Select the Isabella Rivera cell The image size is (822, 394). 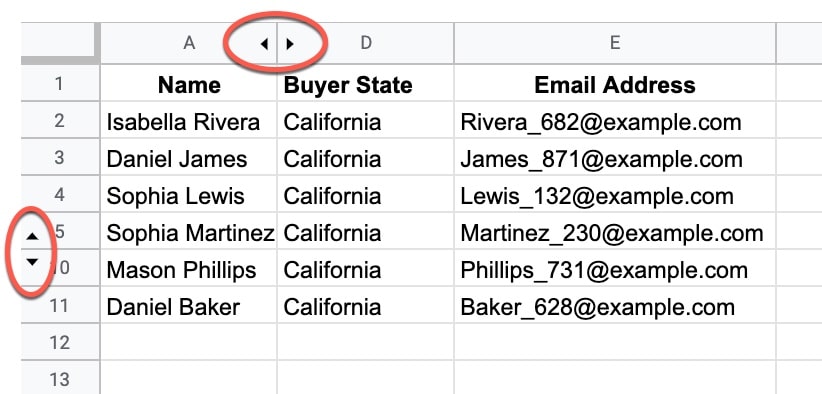189,121
